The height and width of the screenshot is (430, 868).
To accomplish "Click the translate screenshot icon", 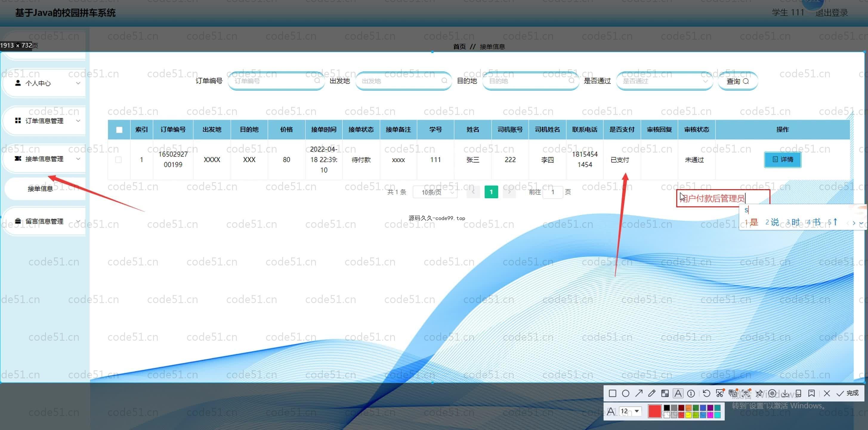I will pyautogui.click(x=733, y=393).
